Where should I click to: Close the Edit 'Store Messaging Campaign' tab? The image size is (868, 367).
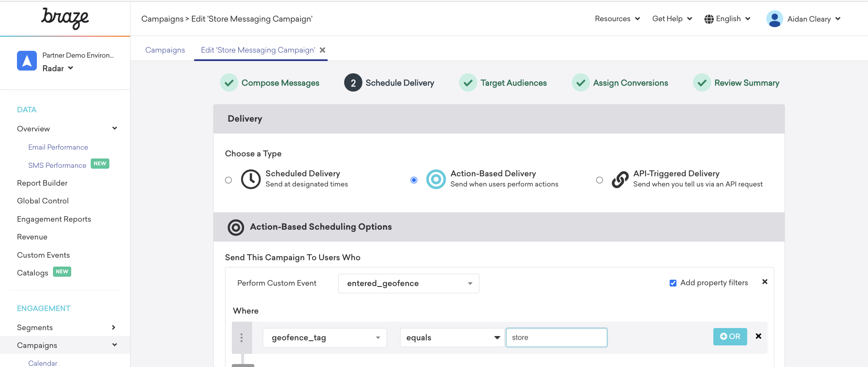(323, 50)
